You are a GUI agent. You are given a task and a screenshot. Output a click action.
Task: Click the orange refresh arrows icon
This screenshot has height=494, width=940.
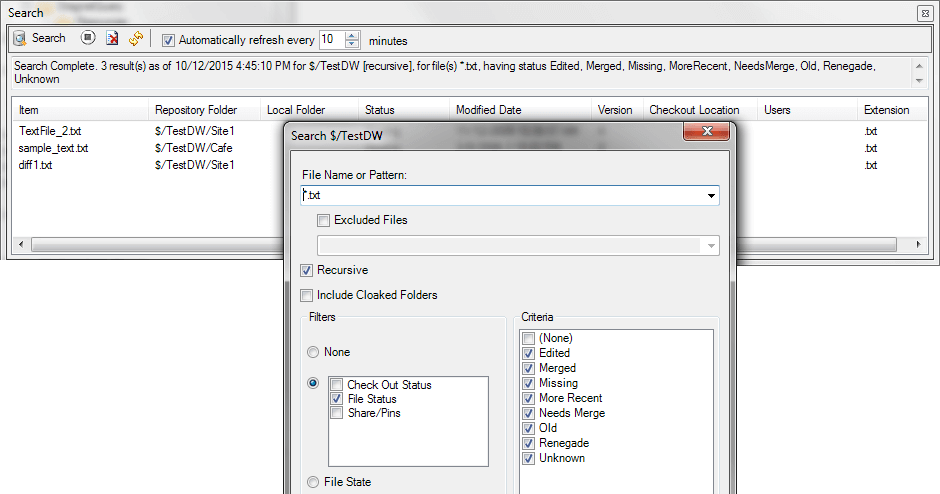pos(136,39)
